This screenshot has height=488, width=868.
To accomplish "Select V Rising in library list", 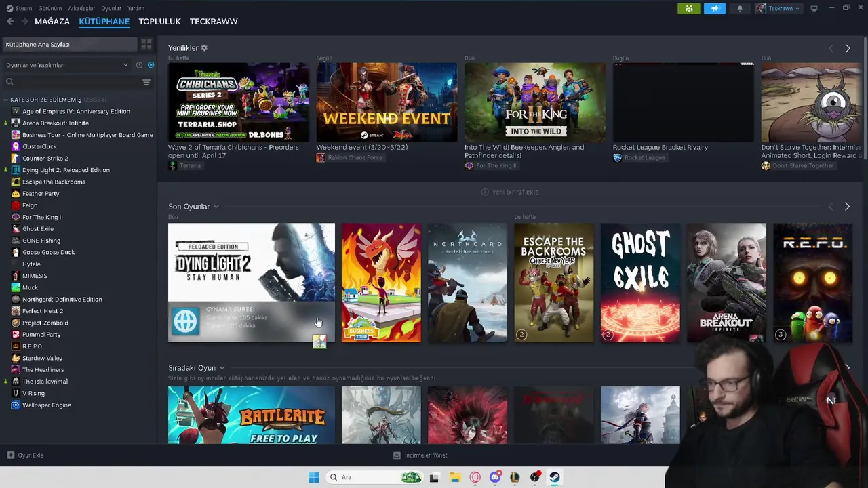I will coord(33,393).
